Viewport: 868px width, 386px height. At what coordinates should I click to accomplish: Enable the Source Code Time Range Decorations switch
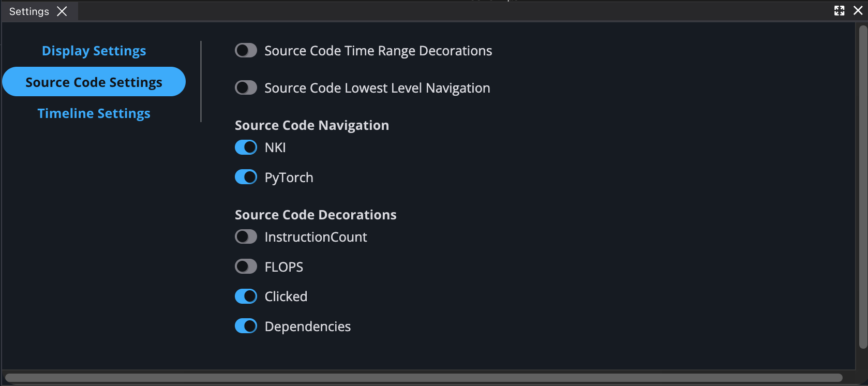[x=246, y=51]
